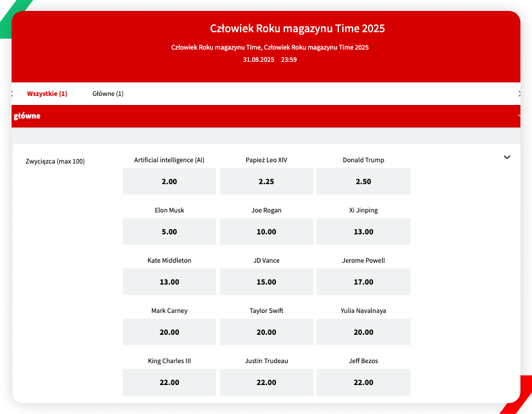Select Papież Leo XIV odds 2.25

266,182
